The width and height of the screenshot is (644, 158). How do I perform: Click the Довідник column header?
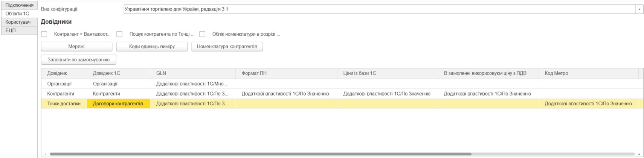click(x=64, y=73)
